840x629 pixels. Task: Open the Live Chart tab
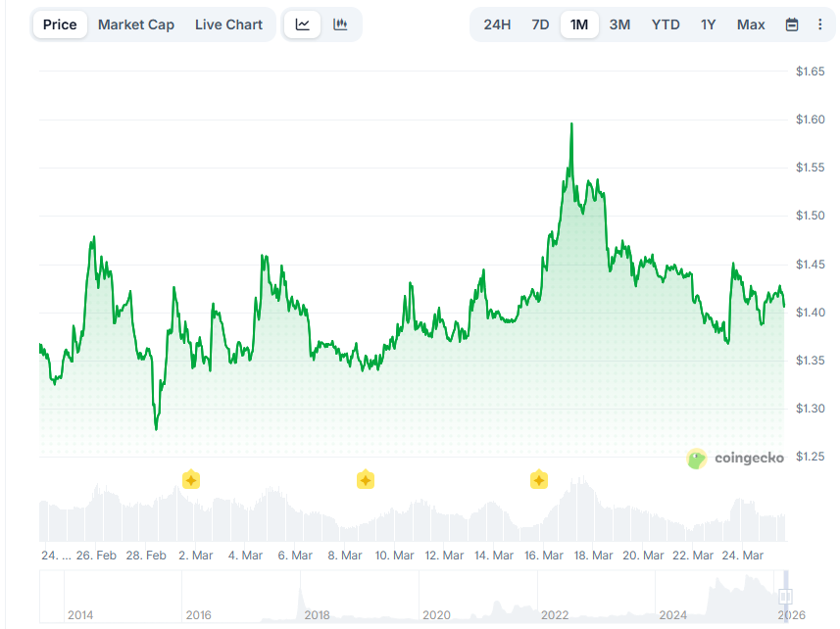click(228, 24)
